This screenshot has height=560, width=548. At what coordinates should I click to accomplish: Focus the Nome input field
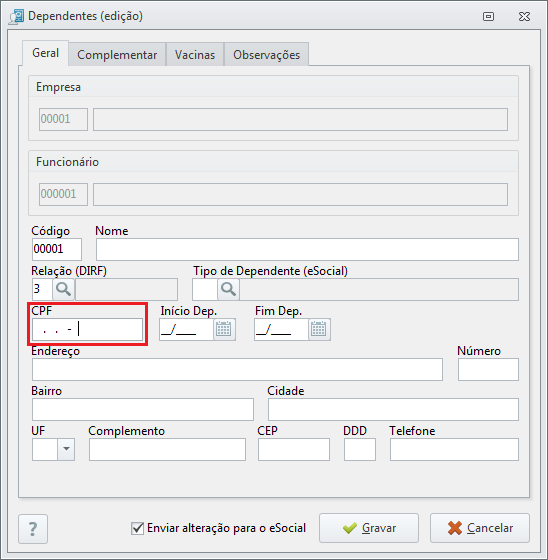coord(307,249)
